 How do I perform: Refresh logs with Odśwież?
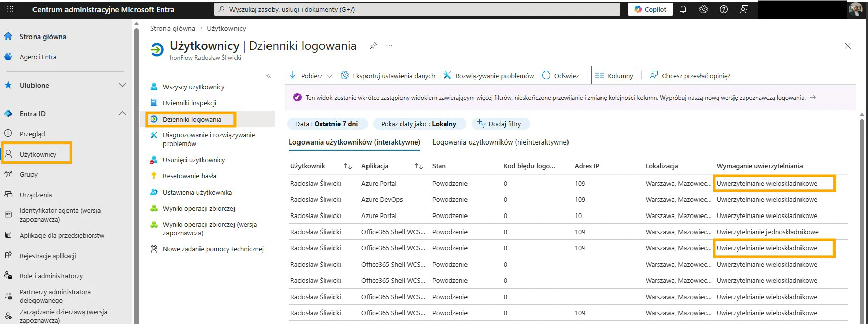tap(560, 76)
